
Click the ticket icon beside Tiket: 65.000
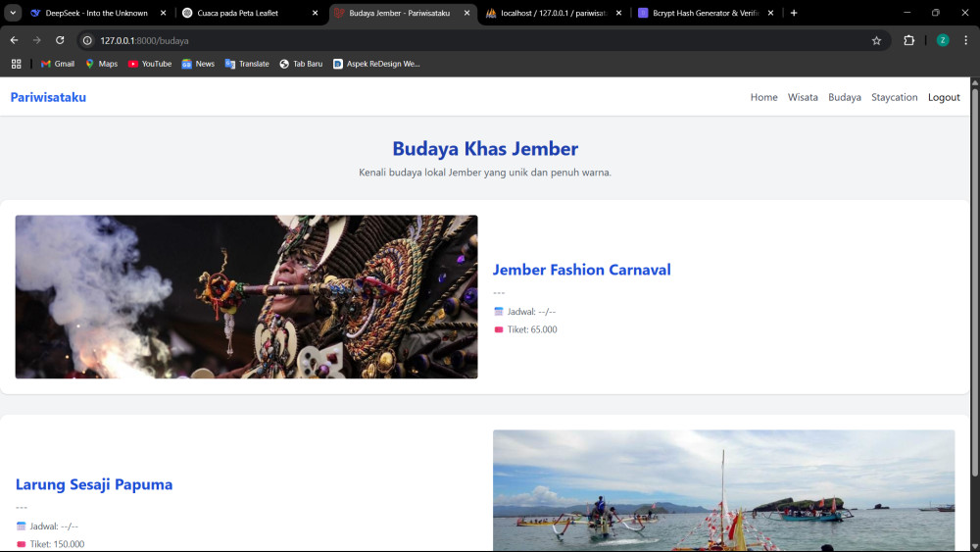(498, 329)
